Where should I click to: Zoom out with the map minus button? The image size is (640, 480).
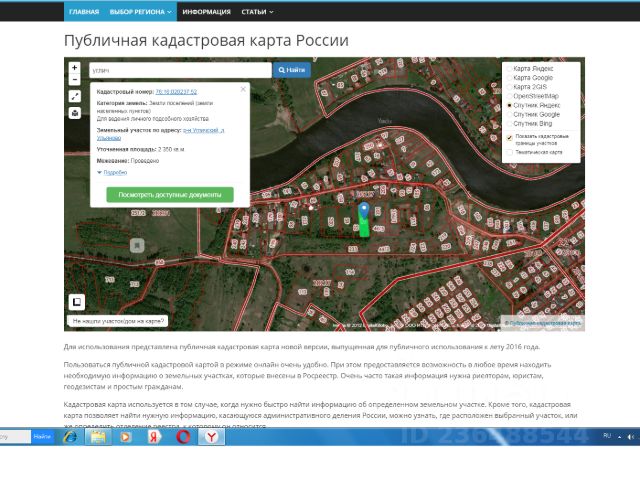coord(74,79)
